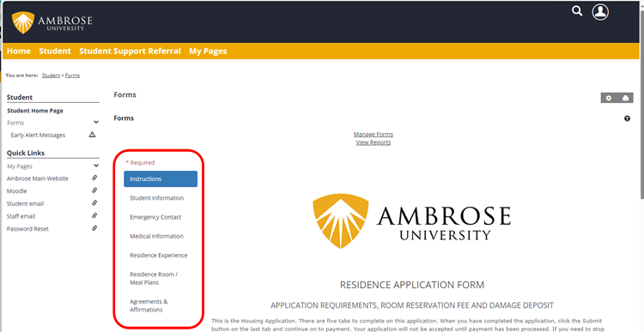The image size is (644, 332).
Task: Click the Early Alert Messages warning icon
Action: pos(93,135)
